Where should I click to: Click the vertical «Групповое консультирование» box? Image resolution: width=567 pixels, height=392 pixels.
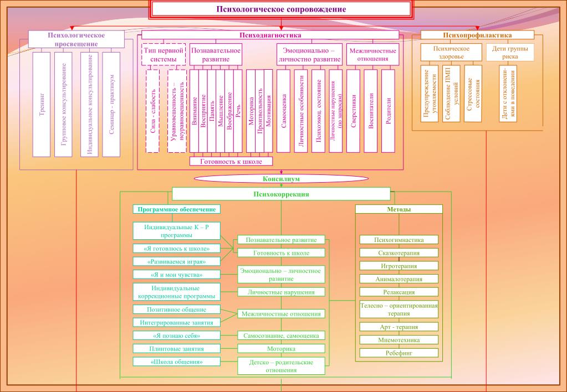[63, 105]
